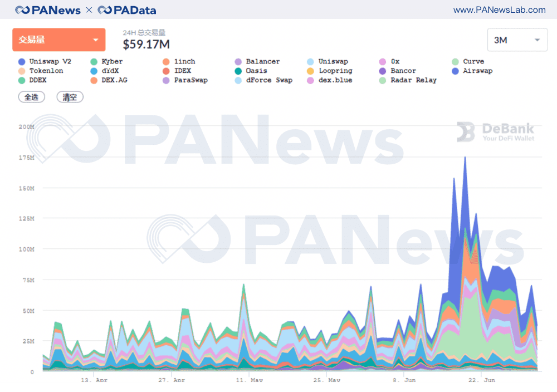The width and height of the screenshot is (557, 392).
Task: Open the 3M time range dropdown
Action: click(517, 40)
